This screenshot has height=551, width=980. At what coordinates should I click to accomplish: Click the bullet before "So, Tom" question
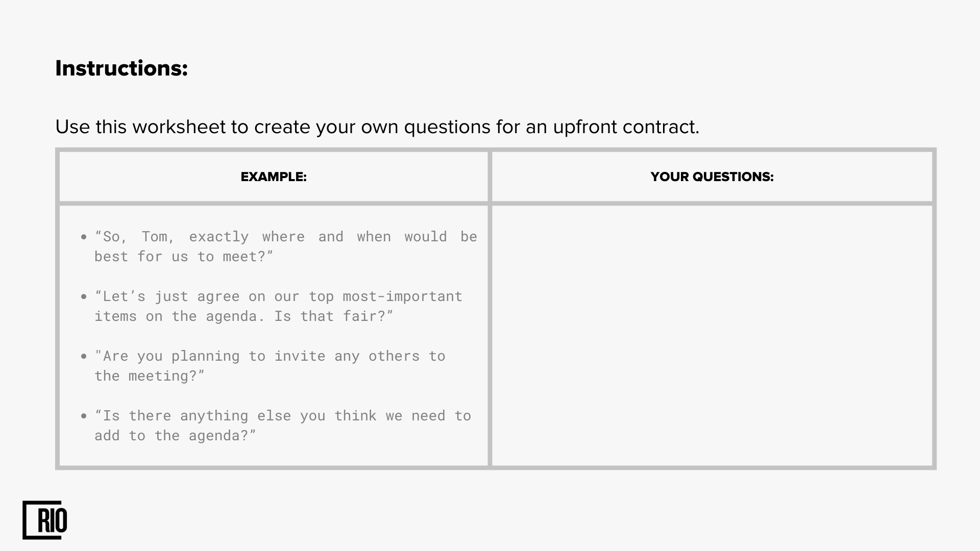click(84, 237)
